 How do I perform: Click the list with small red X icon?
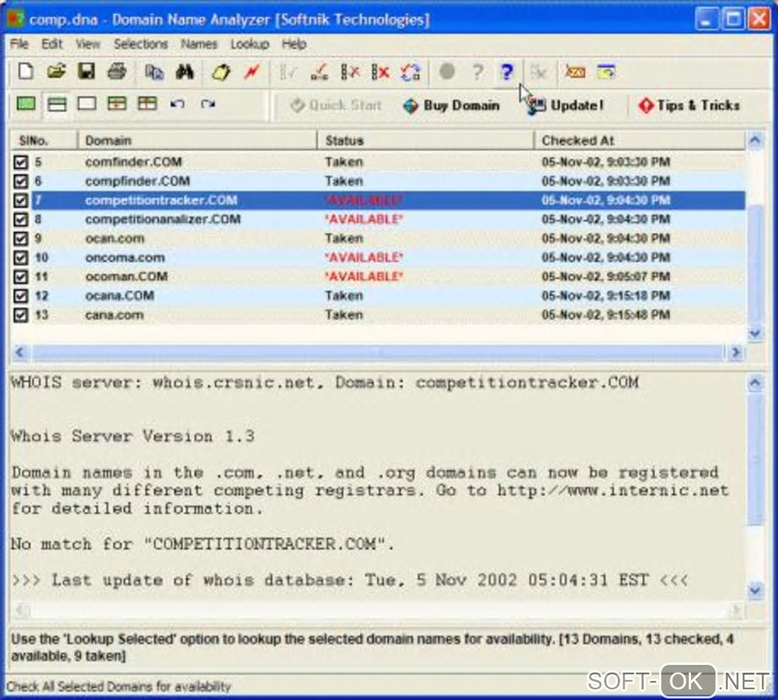coord(350,73)
